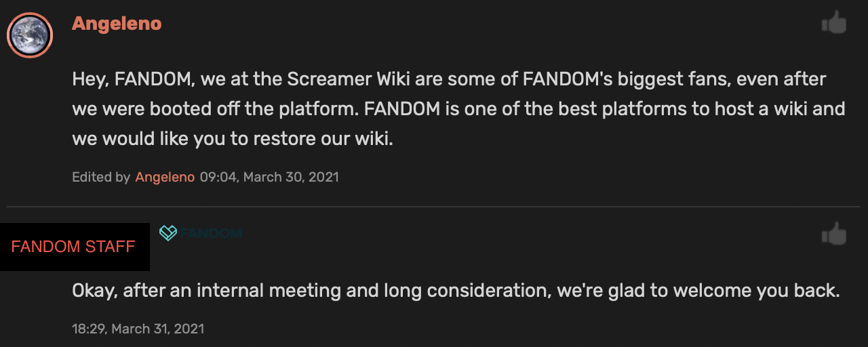Give a thumbs-up to the FANDOM staff reply
Image resolution: width=868 pixels, height=347 pixels.
[x=834, y=234]
